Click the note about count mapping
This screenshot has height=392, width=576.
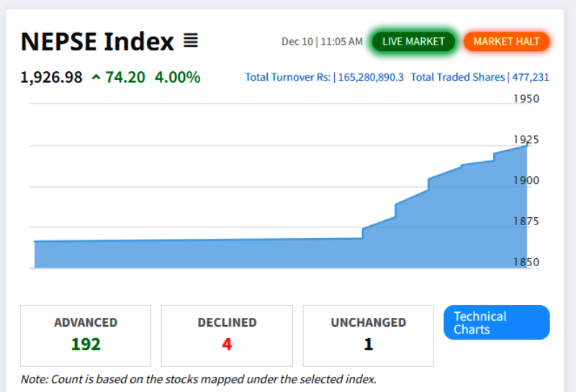[199, 379]
